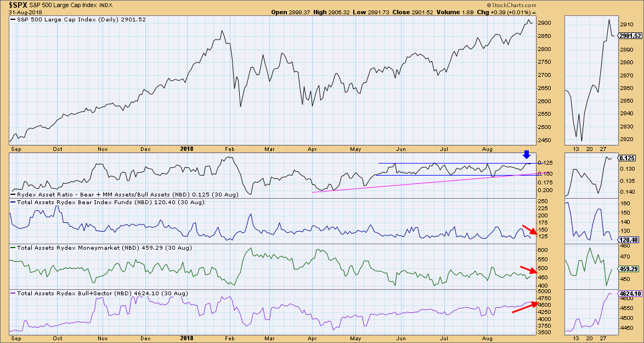Click the Open 2898.37 value
644x343 pixels.
click(x=289, y=12)
